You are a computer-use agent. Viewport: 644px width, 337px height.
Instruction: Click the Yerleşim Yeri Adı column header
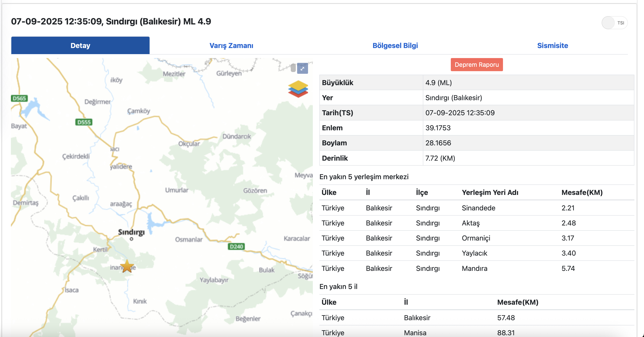click(490, 193)
